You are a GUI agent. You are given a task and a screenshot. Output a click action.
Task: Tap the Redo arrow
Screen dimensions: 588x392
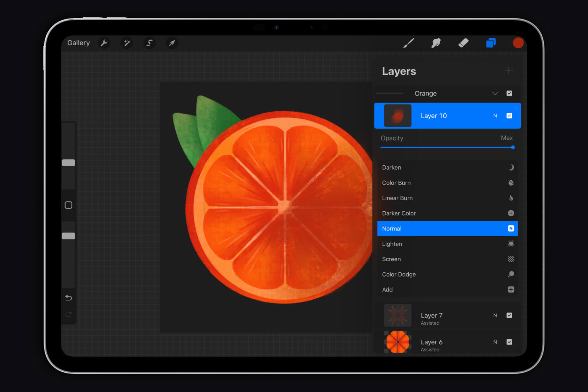tap(68, 314)
